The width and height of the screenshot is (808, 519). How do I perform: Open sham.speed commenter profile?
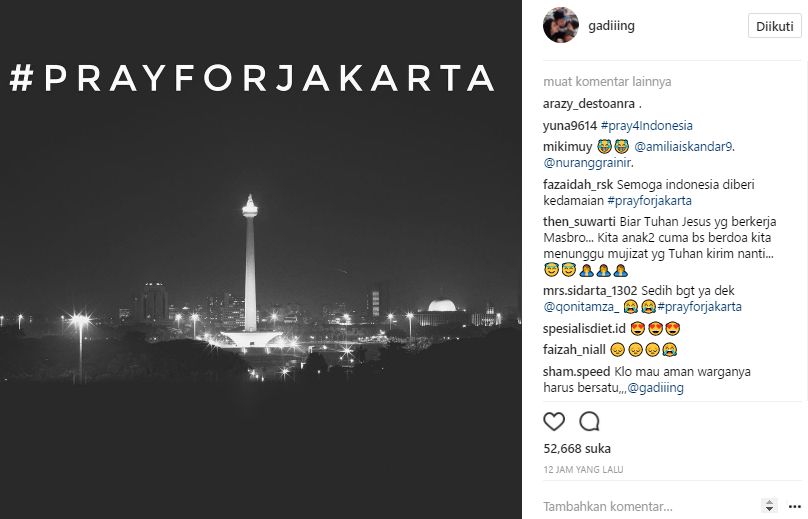pyautogui.click(x=577, y=372)
